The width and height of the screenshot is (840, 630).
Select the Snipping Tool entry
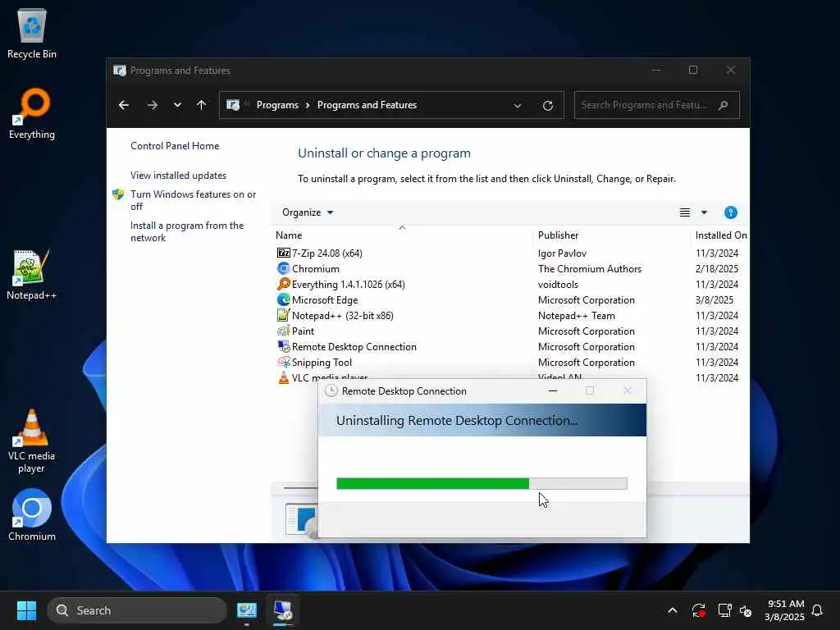point(322,362)
